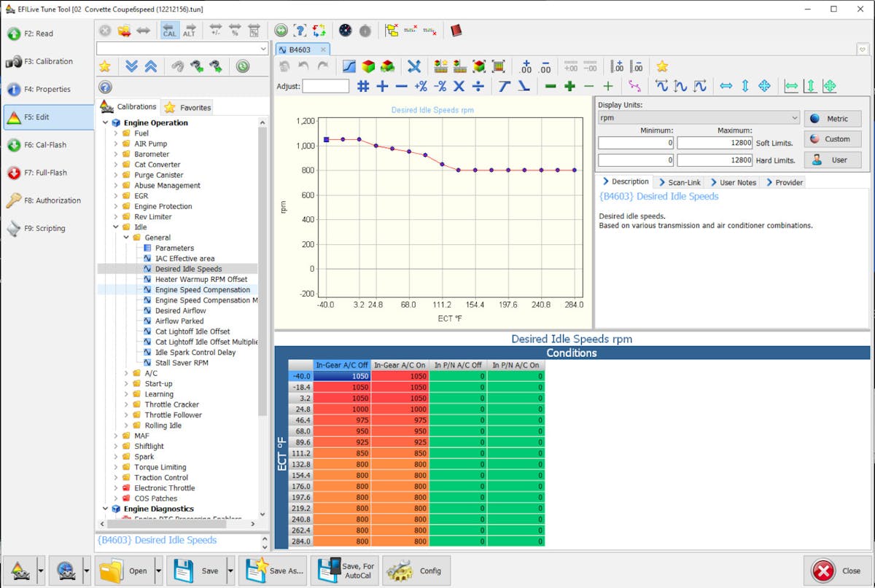Viewport: 875px width, 588px height.
Task: Open the Display Units rpm dropdown
Action: (794, 118)
